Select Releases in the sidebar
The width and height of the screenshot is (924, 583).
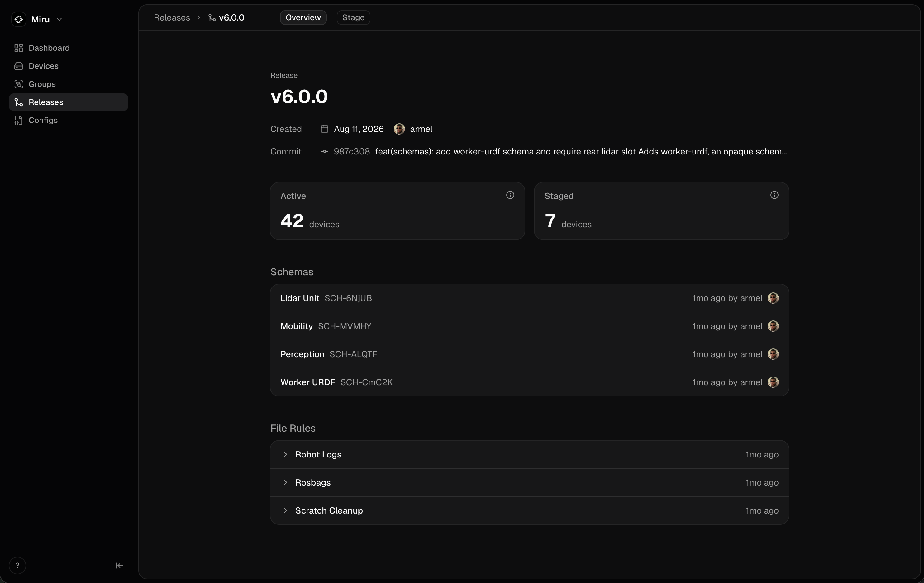[68, 102]
